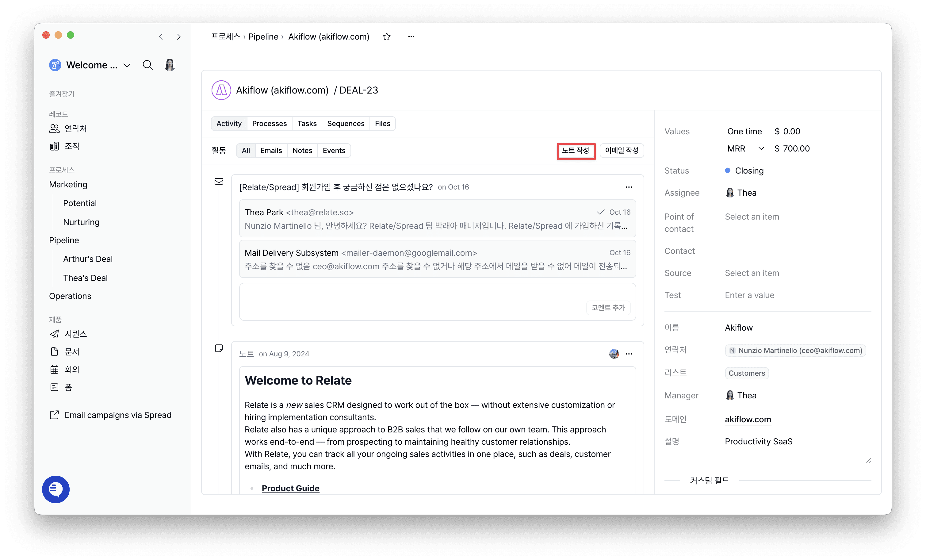The width and height of the screenshot is (926, 560).
Task: Click the Test field value input
Action: pyautogui.click(x=749, y=295)
